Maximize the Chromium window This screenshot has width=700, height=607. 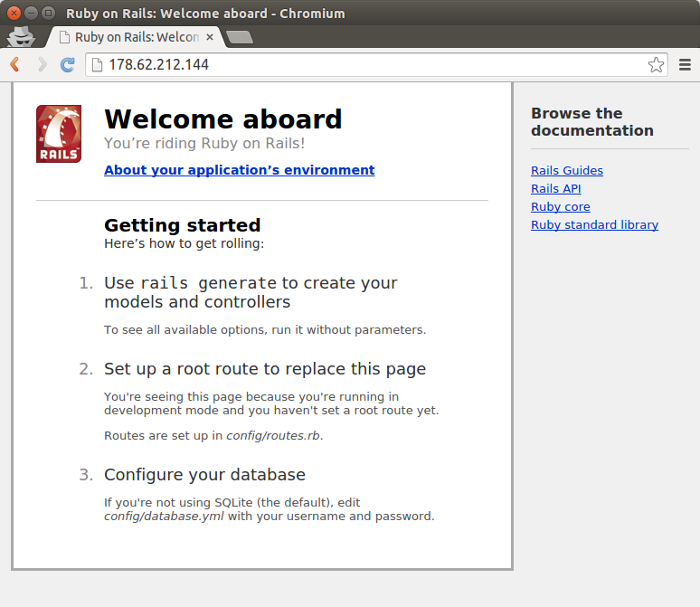tap(48, 14)
